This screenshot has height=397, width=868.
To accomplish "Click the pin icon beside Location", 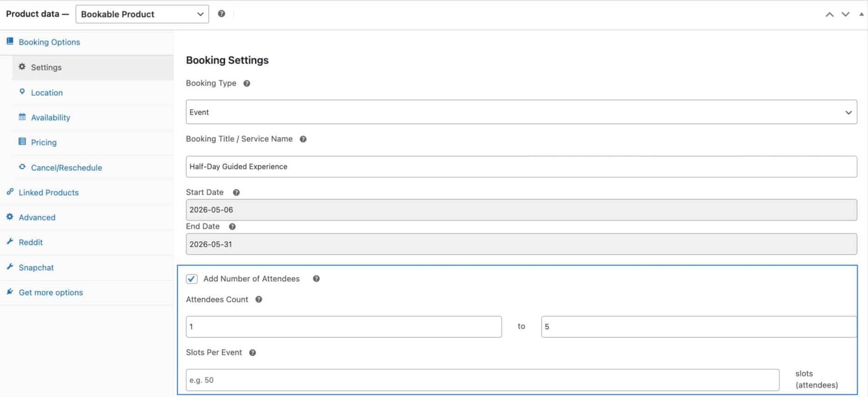I will pyautogui.click(x=22, y=92).
